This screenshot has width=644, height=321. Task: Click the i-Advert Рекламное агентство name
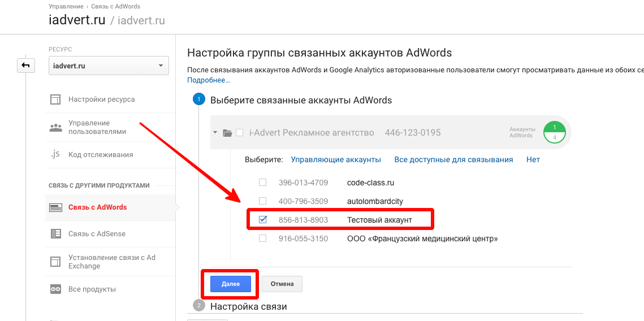pos(312,133)
